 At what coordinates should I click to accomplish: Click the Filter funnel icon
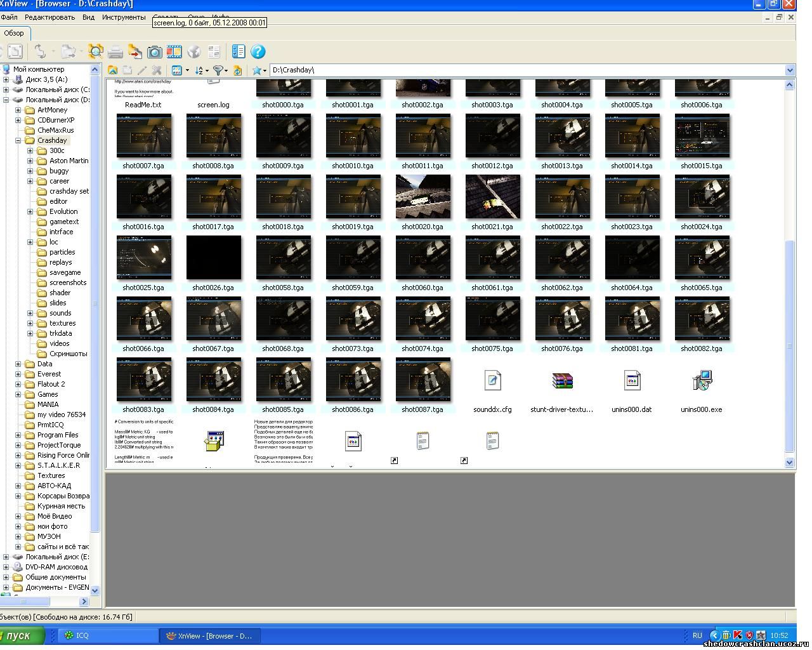tap(218, 70)
